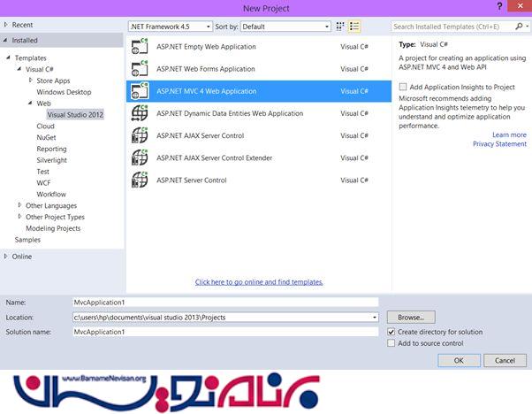Close the New Project dialog
Screen dimensions: 532x414
(520, 6)
